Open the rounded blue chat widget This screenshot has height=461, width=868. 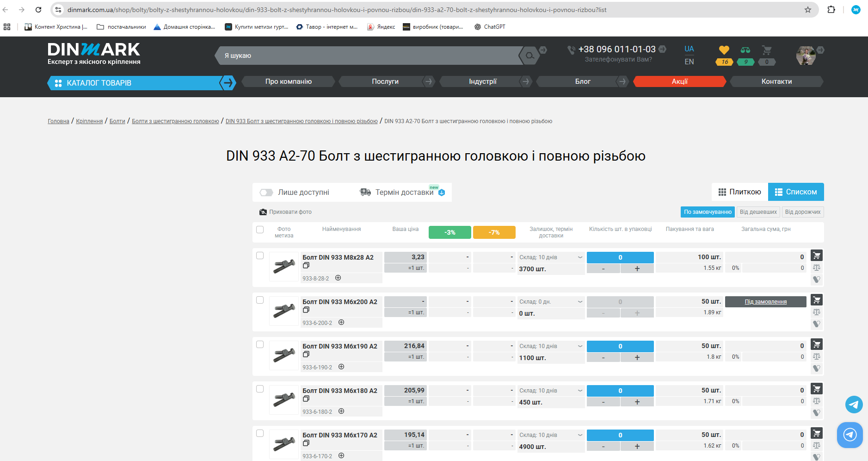(850, 435)
